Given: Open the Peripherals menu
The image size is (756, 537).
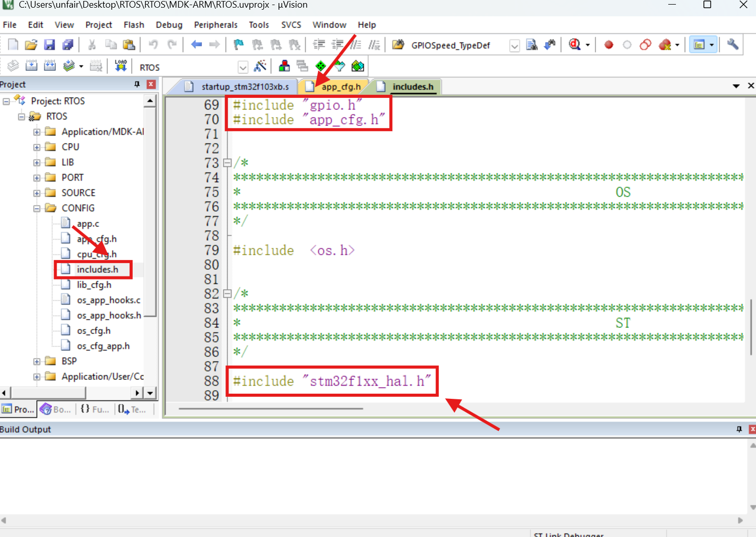Looking at the screenshot, I should pos(216,25).
